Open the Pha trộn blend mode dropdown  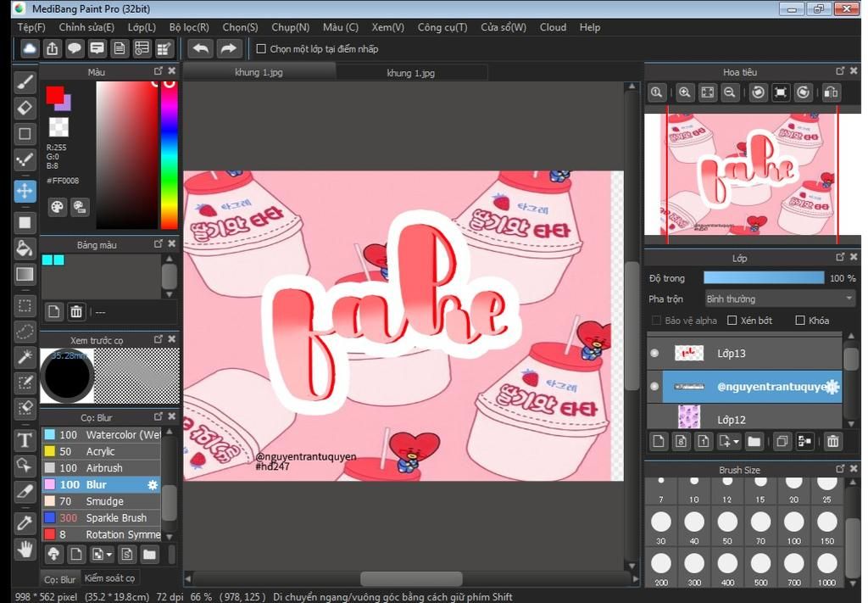780,299
